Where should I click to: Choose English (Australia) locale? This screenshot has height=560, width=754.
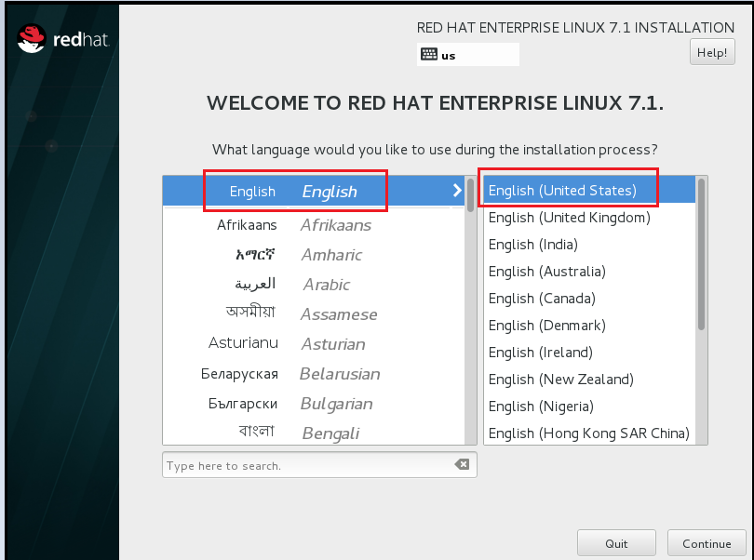click(589, 271)
